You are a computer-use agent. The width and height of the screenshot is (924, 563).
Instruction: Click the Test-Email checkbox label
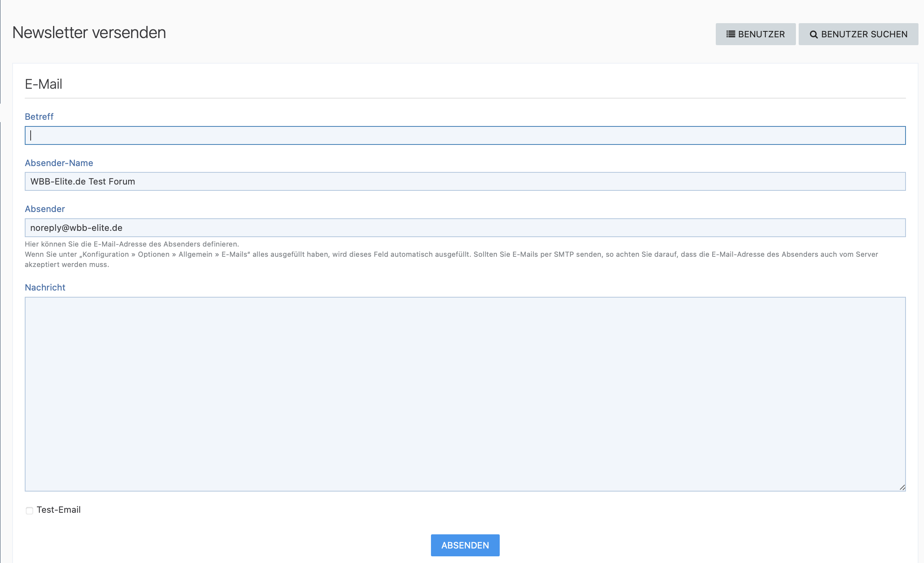tap(59, 510)
